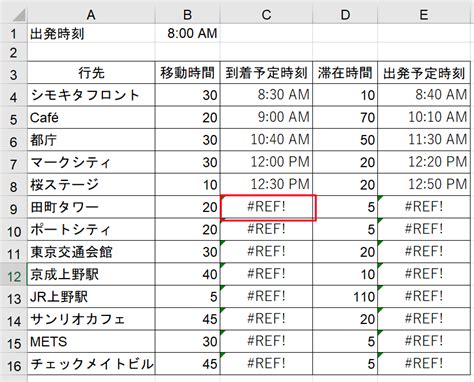The image size is (474, 382).
Task: Select the サンリオカフェ cell
Action: [x=91, y=319]
